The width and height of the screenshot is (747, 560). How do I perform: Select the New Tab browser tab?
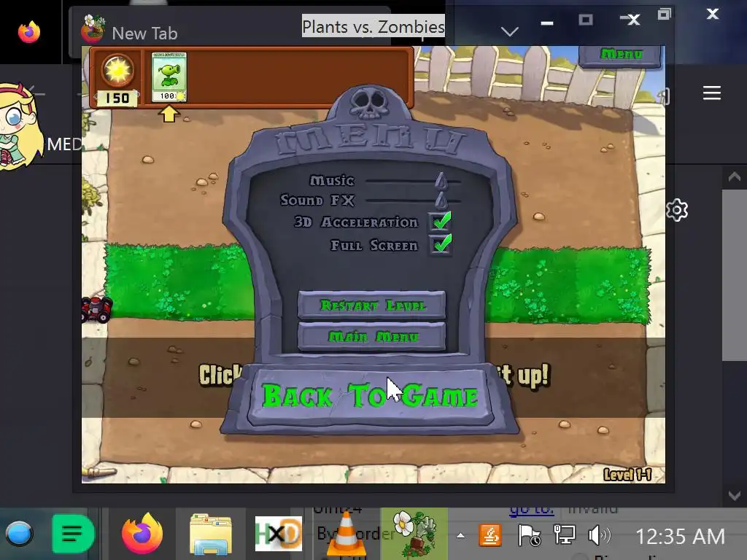(x=144, y=34)
